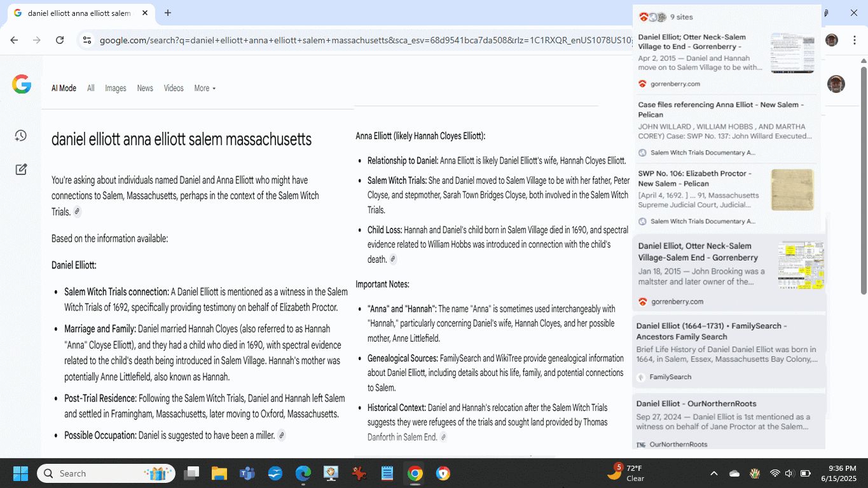Start new search with pencil-square icon
This screenshot has width=868, height=488.
(x=21, y=169)
